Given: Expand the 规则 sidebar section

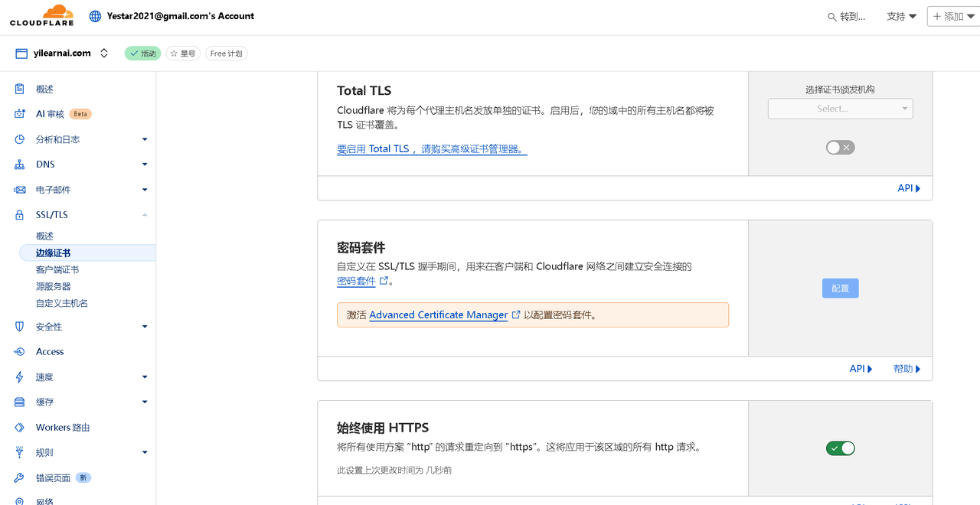Looking at the screenshot, I should (145, 453).
